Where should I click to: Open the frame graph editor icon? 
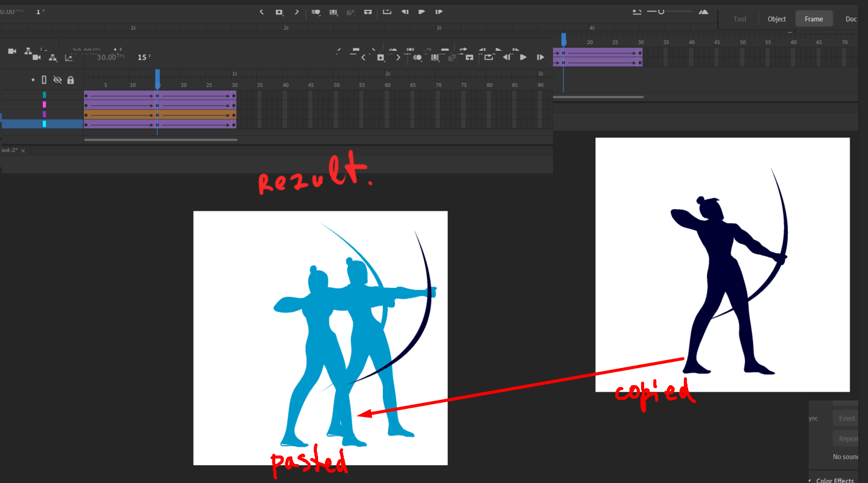pyautogui.click(x=69, y=57)
